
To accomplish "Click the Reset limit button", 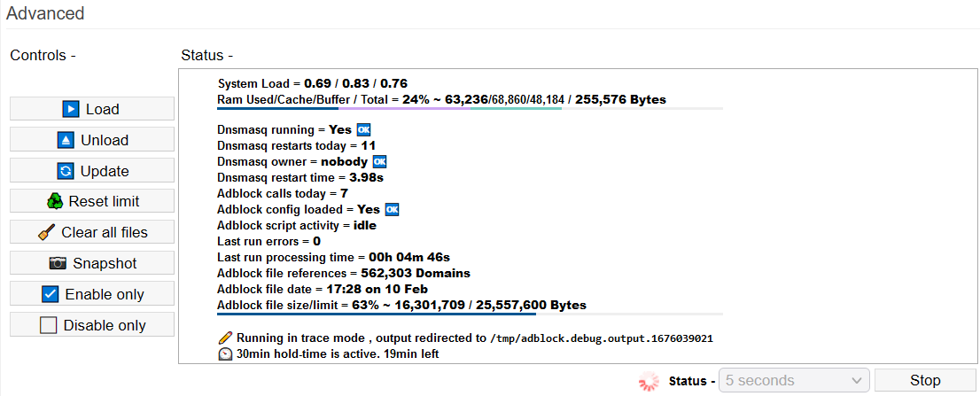I will pos(92,201).
